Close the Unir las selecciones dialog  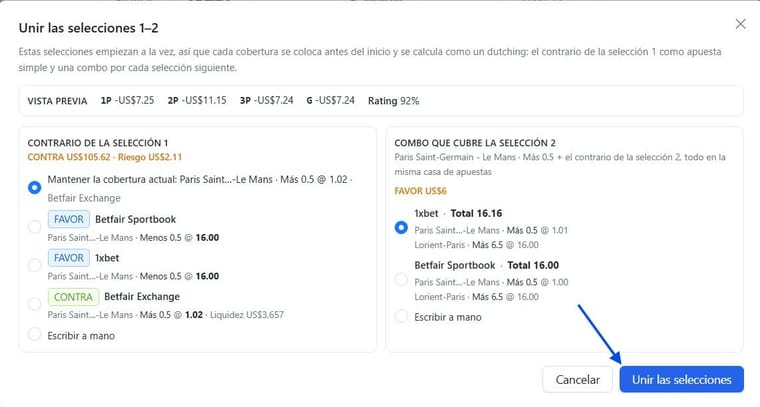[x=740, y=24]
